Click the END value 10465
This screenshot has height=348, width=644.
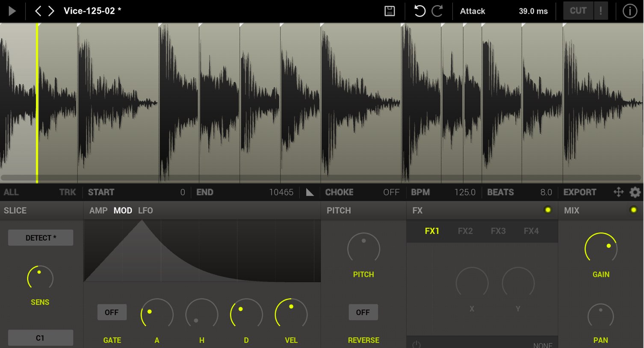pyautogui.click(x=281, y=192)
